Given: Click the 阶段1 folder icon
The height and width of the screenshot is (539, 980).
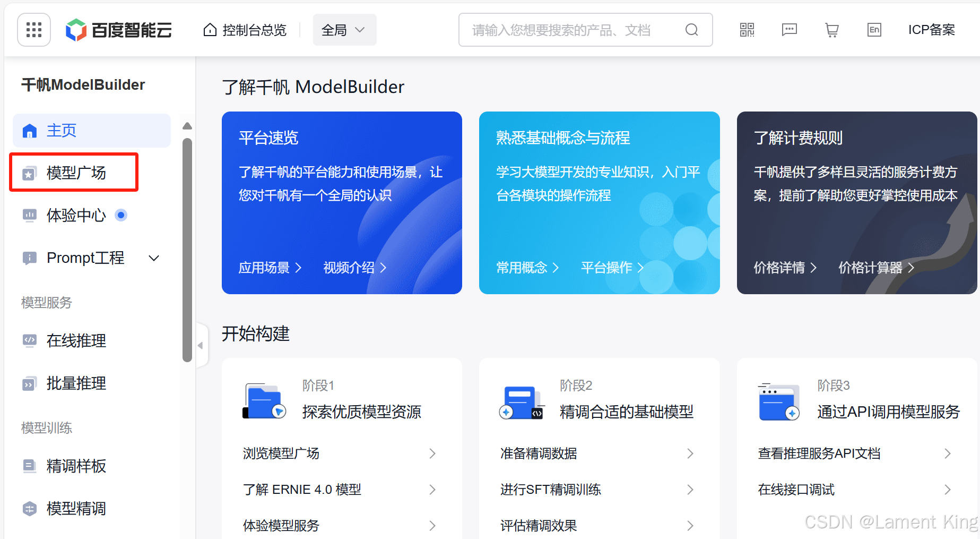Looking at the screenshot, I should pyautogui.click(x=264, y=401).
